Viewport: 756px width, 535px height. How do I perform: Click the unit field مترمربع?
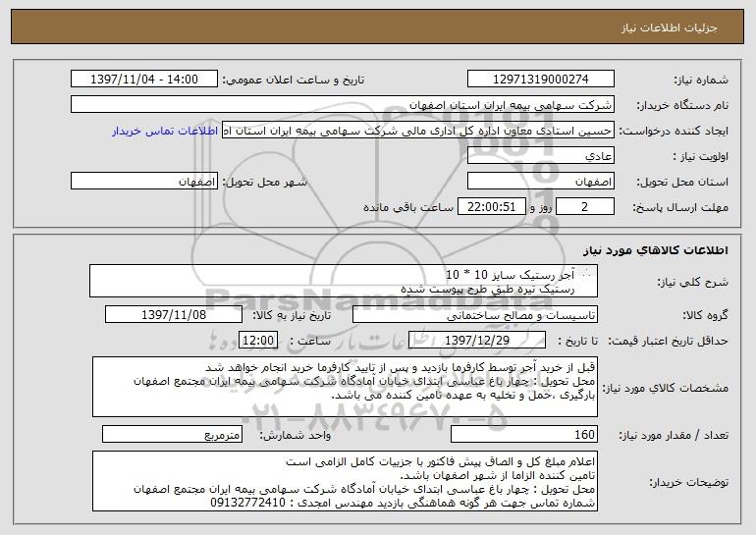[x=172, y=435]
